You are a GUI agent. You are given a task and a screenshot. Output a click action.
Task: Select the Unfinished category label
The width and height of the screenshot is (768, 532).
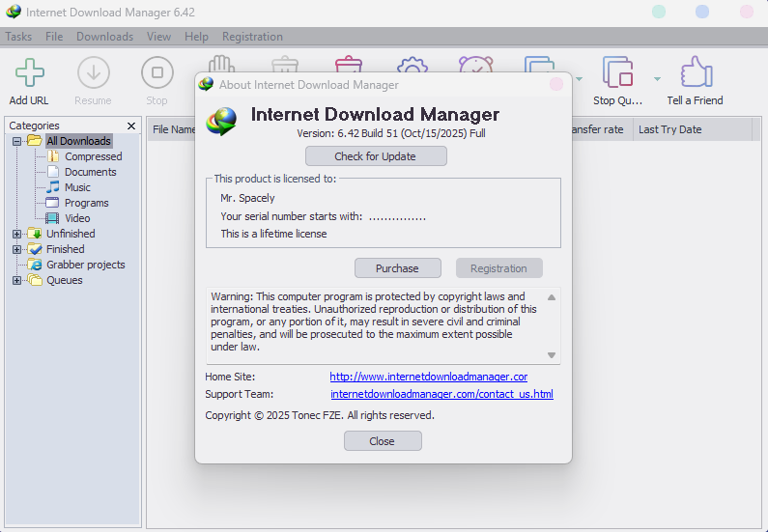pyautogui.click(x=71, y=234)
